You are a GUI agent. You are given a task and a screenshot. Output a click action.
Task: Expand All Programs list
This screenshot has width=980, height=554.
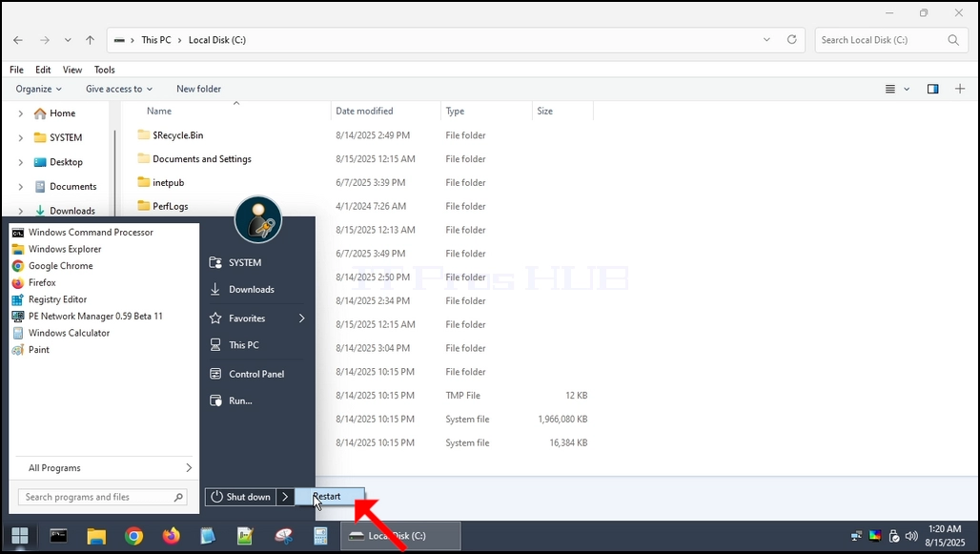[x=104, y=468]
